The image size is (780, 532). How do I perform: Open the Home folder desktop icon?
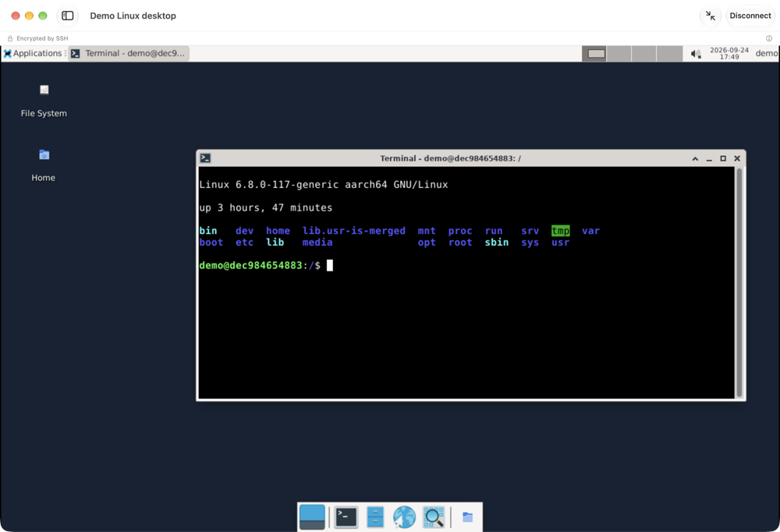[x=44, y=155]
